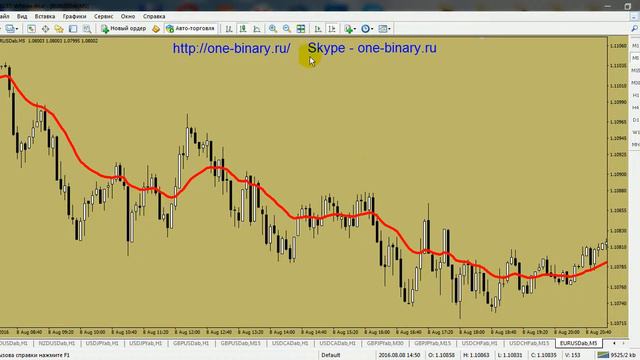Open the Графики menu
Image resolution: width=640 pixels, height=360 pixels.
[74, 16]
